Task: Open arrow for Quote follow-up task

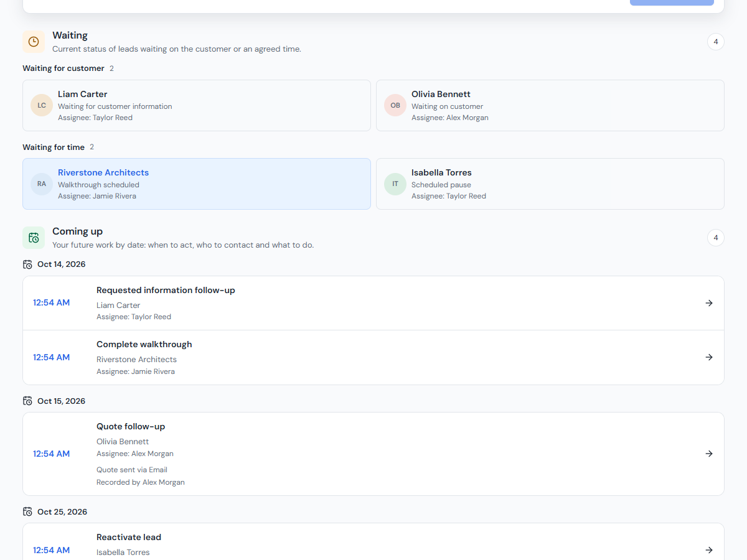Action: (x=709, y=454)
